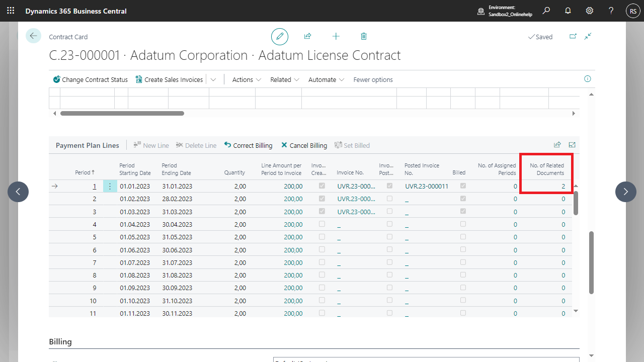Image resolution: width=644 pixels, height=362 pixels.
Task: Go back using the arrow button
Action: (x=34, y=36)
